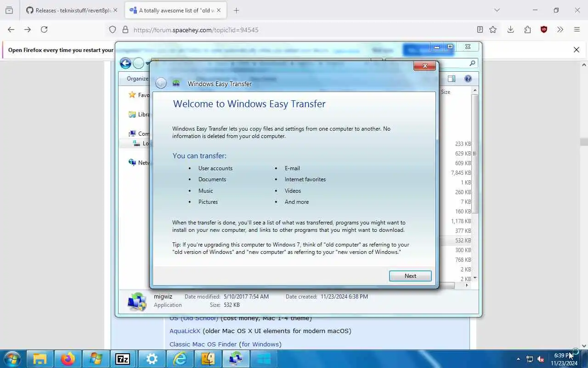This screenshot has height=368, width=588.
Task: Switch to the totally awesome list tab
Action: click(x=175, y=10)
